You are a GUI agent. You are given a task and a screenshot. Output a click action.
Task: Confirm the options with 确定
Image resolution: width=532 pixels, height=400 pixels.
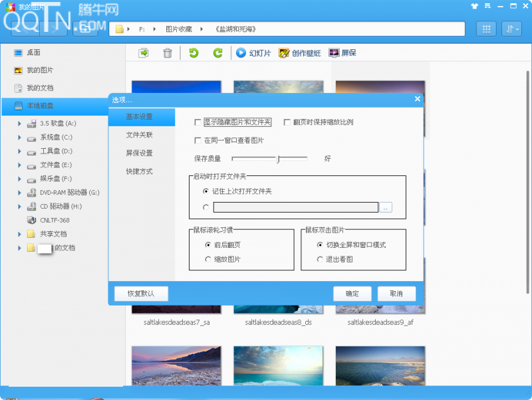point(352,294)
